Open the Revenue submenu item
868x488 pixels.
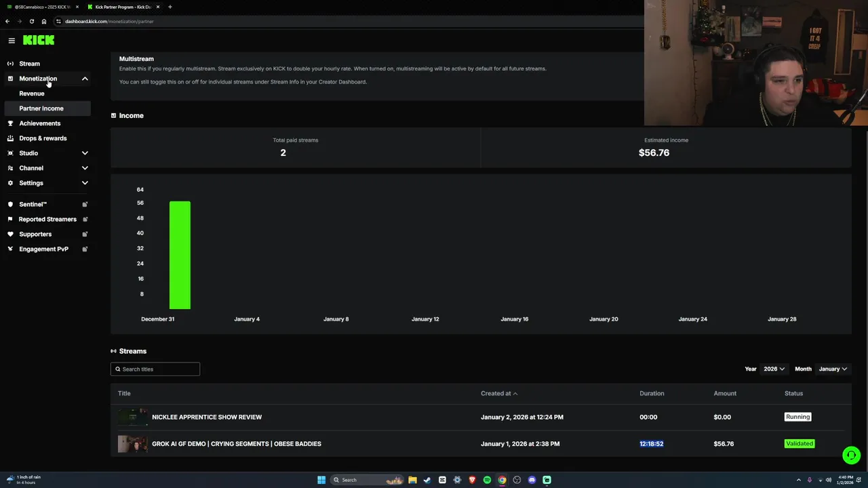[32, 94]
